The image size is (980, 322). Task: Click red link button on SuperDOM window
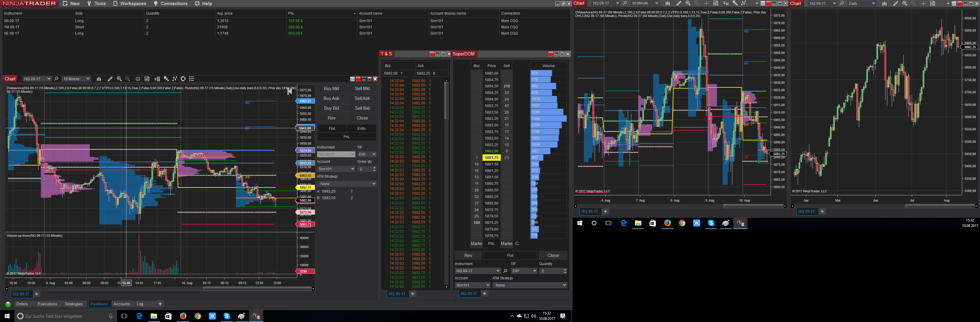(x=551, y=54)
